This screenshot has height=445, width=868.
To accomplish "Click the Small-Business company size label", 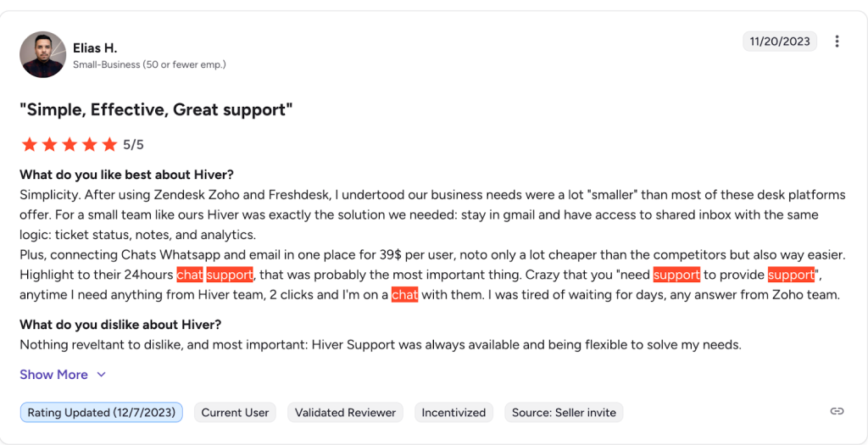I will [149, 64].
